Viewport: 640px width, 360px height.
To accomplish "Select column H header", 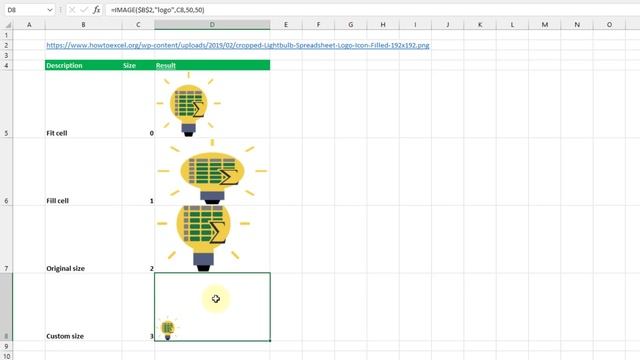I will coord(383,24).
